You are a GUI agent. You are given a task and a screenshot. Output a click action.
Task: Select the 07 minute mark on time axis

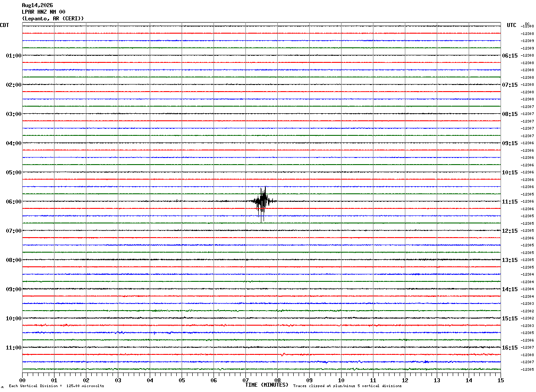pyautogui.click(x=246, y=380)
